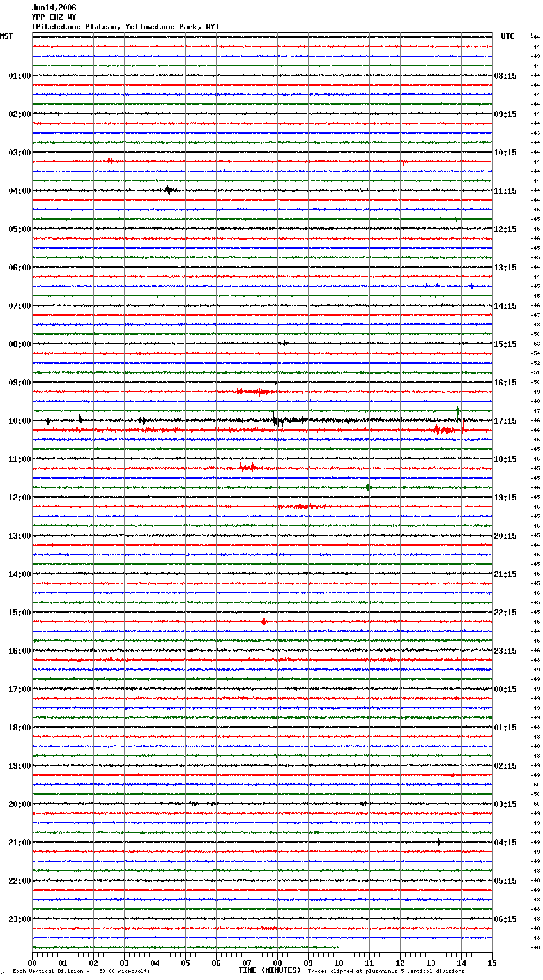The image size is (543, 980).
Task: Select the 15:15 UTC time label
Action: pos(505,344)
